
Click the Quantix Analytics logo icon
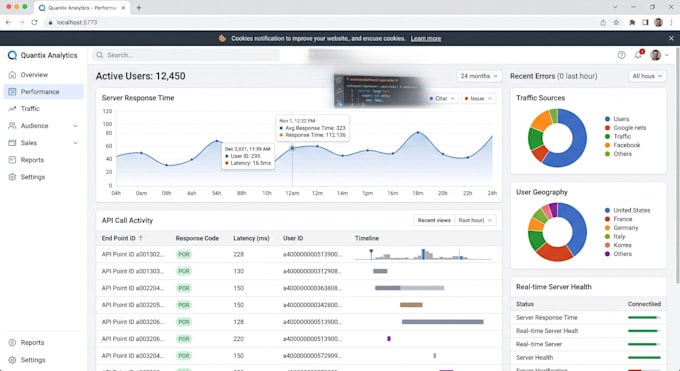coord(12,55)
